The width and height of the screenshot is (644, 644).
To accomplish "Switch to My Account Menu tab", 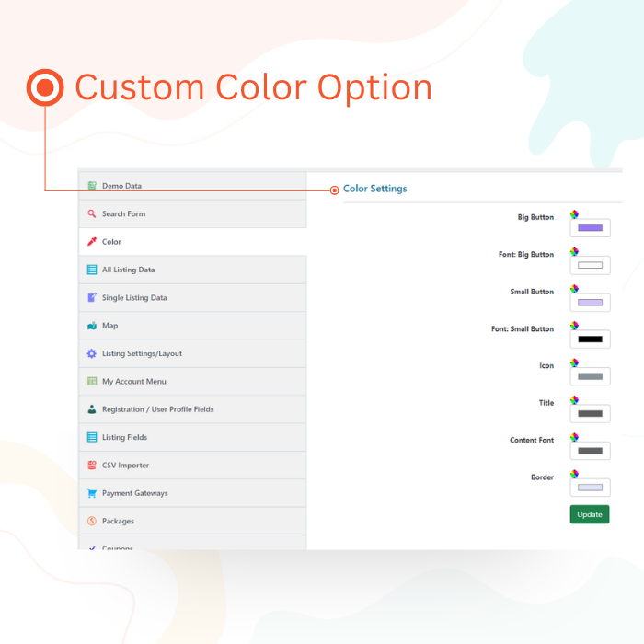I will [133, 382].
